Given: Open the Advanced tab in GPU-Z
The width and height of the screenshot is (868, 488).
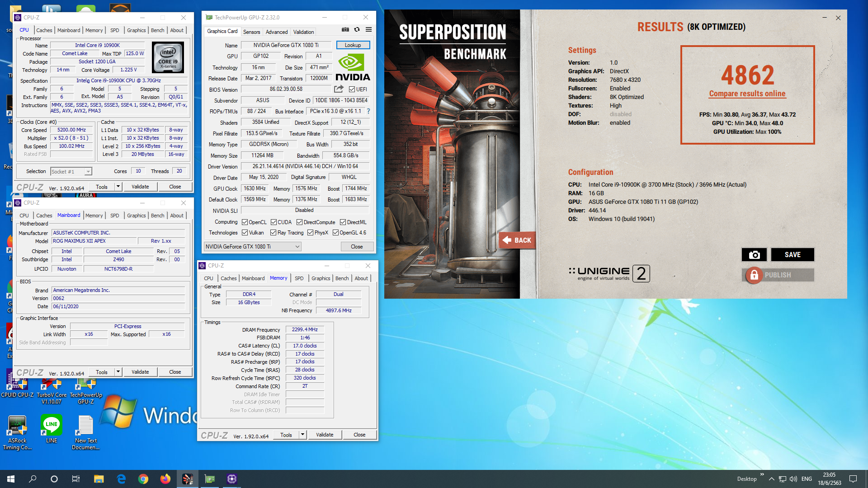Looking at the screenshot, I should 277,32.
